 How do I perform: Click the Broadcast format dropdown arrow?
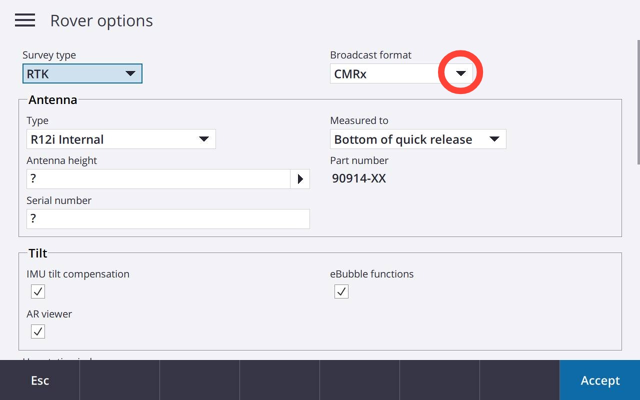pyautogui.click(x=461, y=73)
